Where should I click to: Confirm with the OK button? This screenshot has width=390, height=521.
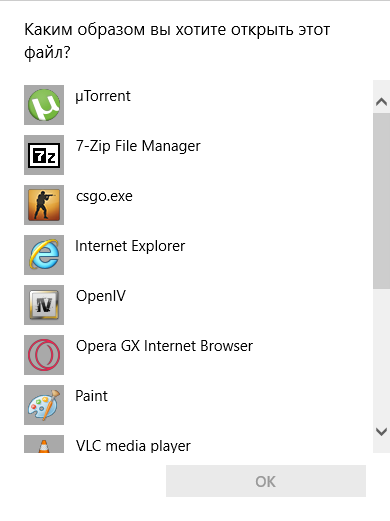pos(266,481)
